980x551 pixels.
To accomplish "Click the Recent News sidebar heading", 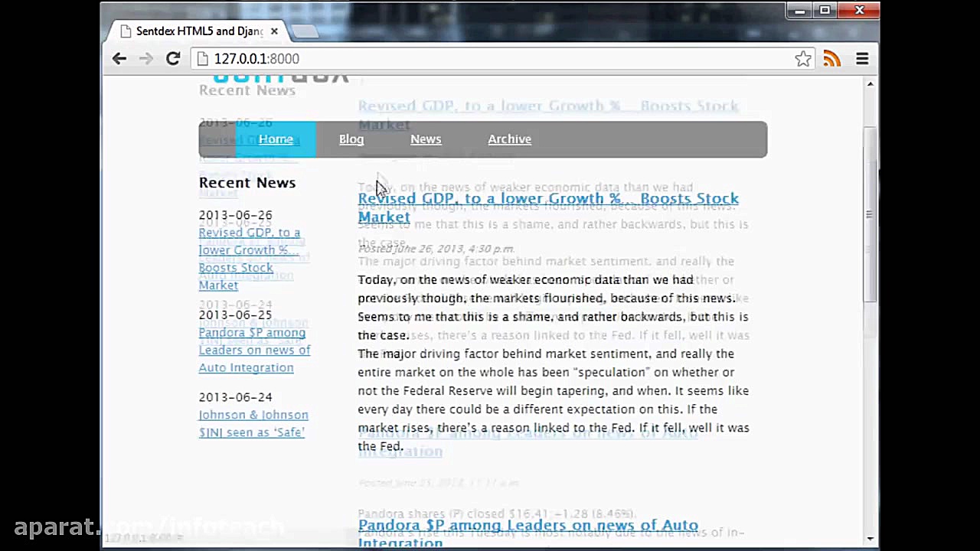I will tap(247, 182).
